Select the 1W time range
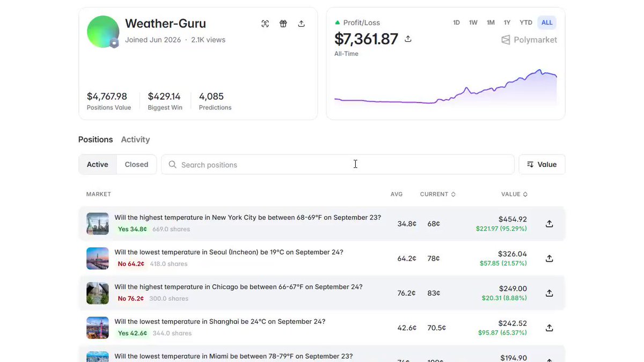The height and width of the screenshot is (362, 644). coord(473,23)
